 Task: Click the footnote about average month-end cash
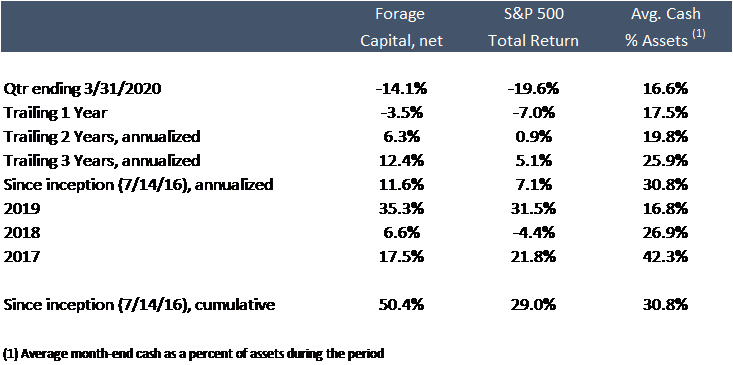(x=193, y=354)
